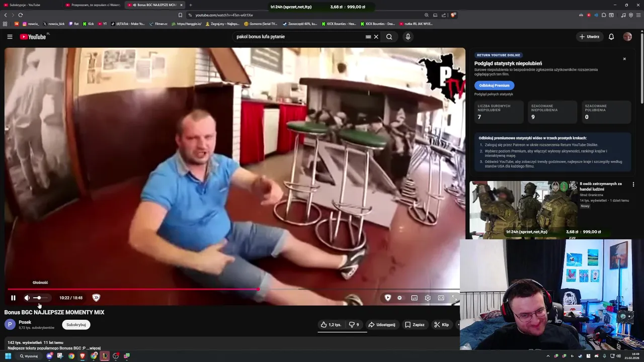644x362 pixels.
Task: Toggle subtitles in the video player
Action: coord(415,298)
